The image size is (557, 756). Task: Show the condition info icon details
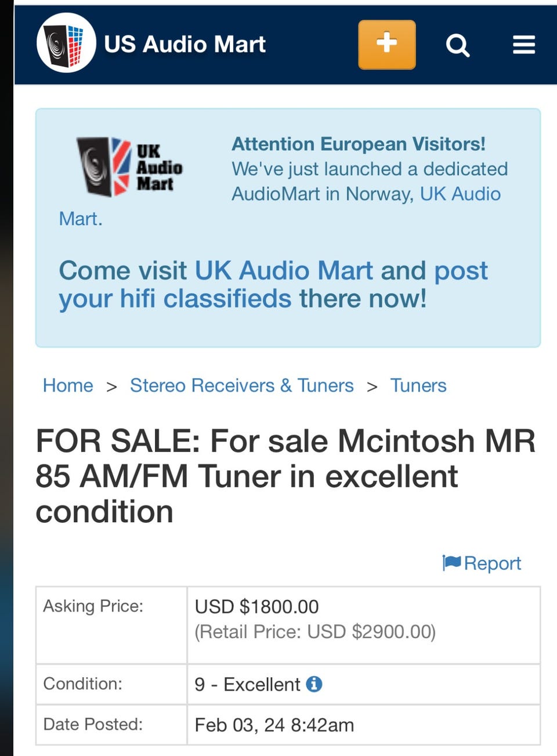click(x=314, y=684)
